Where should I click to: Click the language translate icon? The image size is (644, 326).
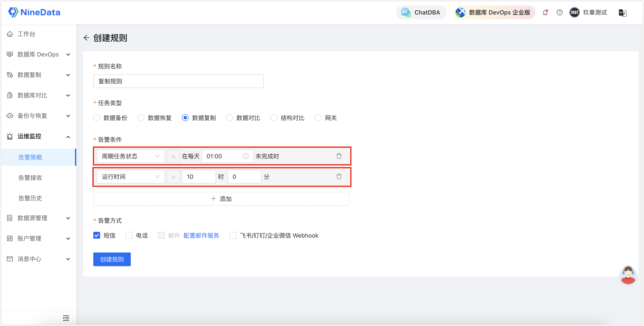[x=622, y=13]
